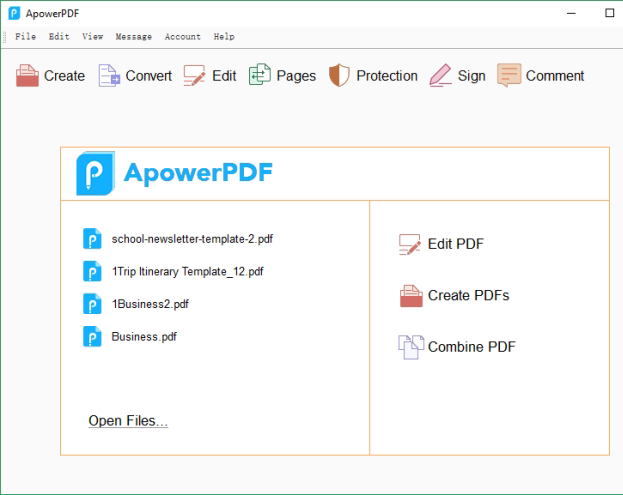Open the Account menu

tap(183, 37)
